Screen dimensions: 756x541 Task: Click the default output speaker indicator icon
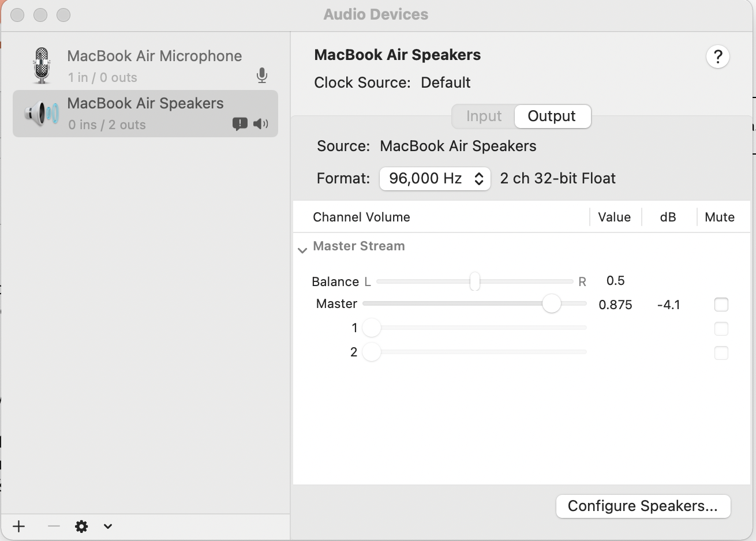pos(261,123)
